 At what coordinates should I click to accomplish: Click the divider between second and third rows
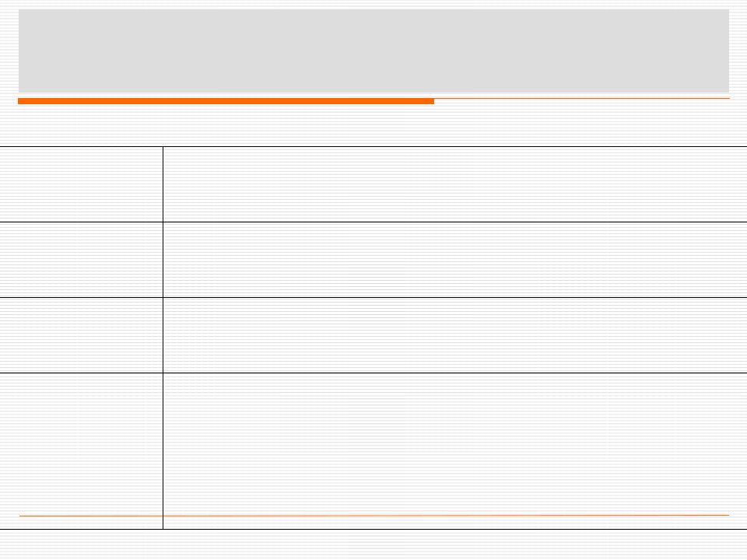(x=373, y=297)
